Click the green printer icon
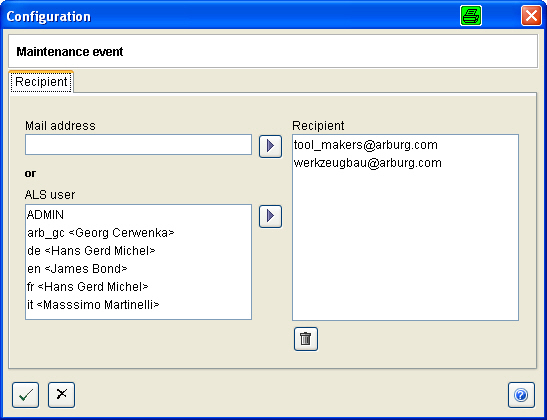The height and width of the screenshot is (420, 547). click(471, 16)
